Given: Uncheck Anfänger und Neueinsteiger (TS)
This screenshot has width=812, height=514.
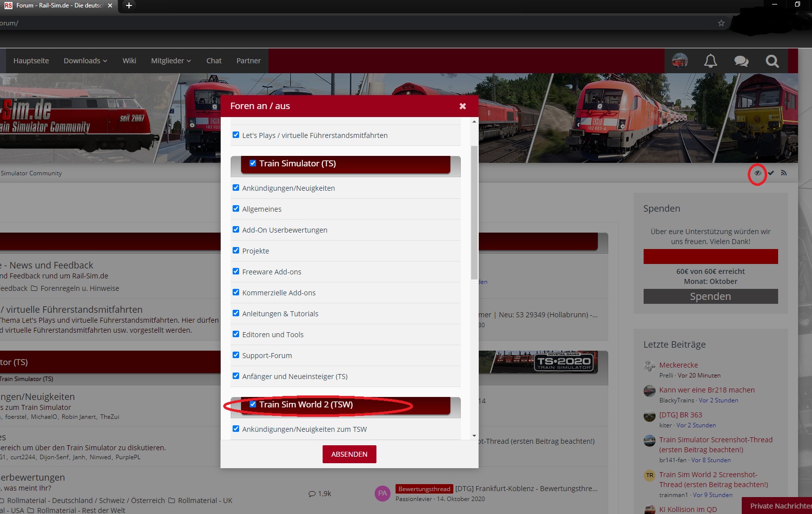Looking at the screenshot, I should pos(236,376).
